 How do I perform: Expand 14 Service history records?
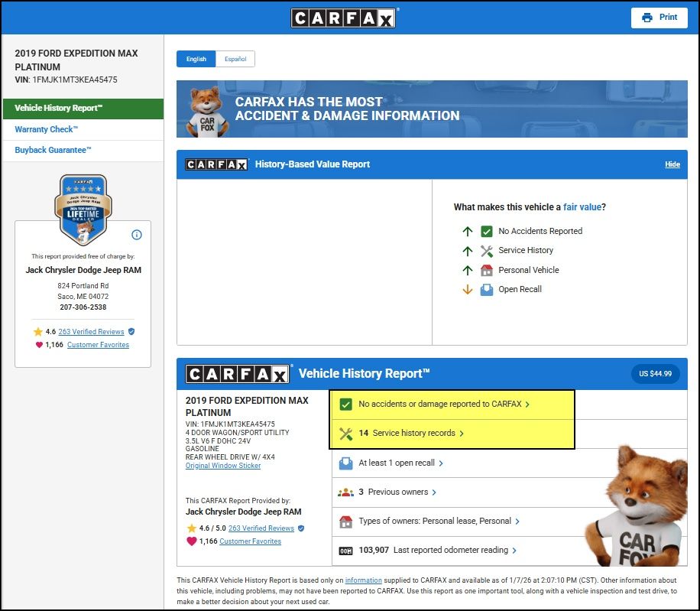tap(417, 434)
